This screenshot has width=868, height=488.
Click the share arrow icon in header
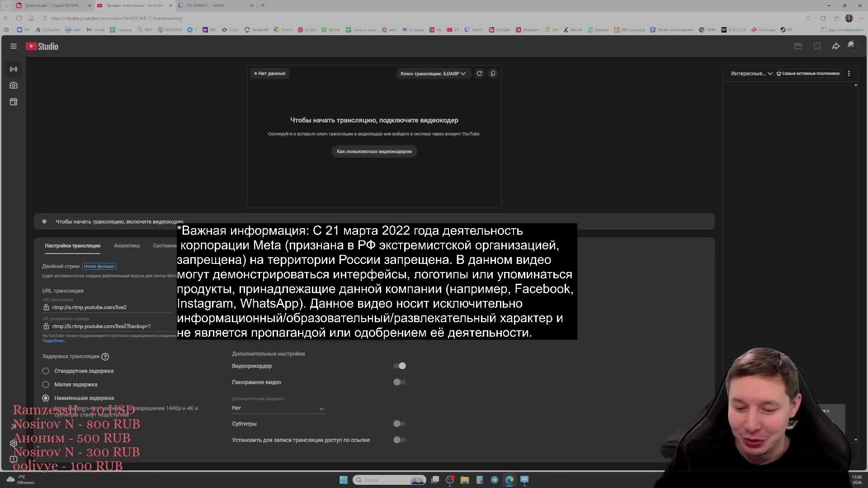[x=835, y=46]
